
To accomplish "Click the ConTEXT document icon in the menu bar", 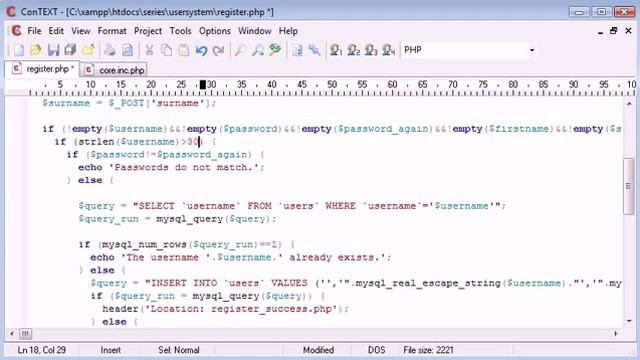I will [16, 31].
